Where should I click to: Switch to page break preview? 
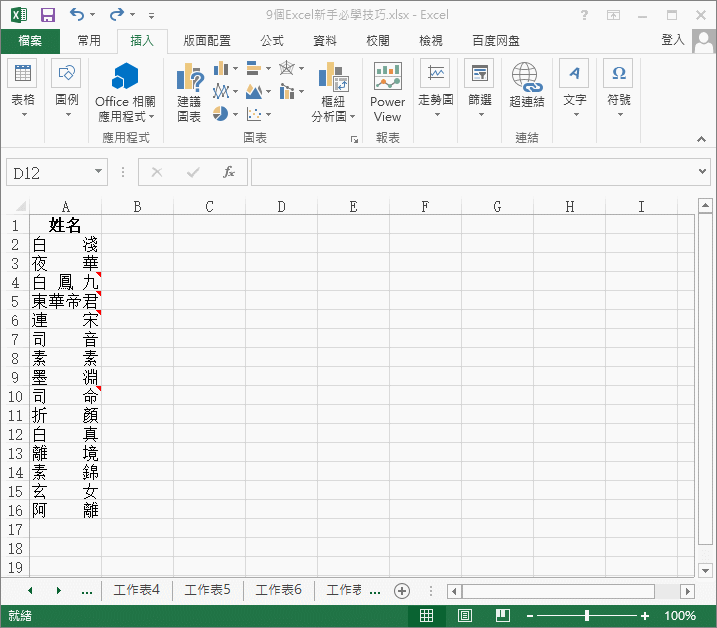(x=503, y=616)
